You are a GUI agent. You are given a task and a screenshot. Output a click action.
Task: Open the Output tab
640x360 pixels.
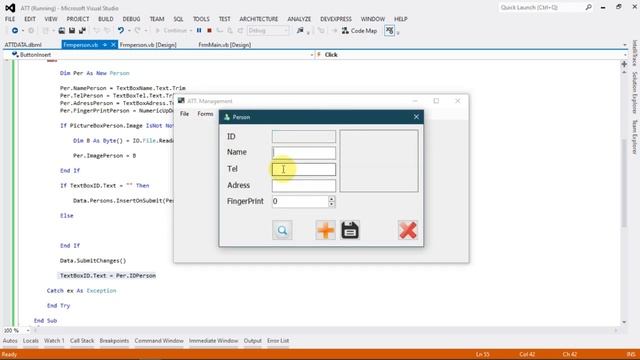pos(253,341)
